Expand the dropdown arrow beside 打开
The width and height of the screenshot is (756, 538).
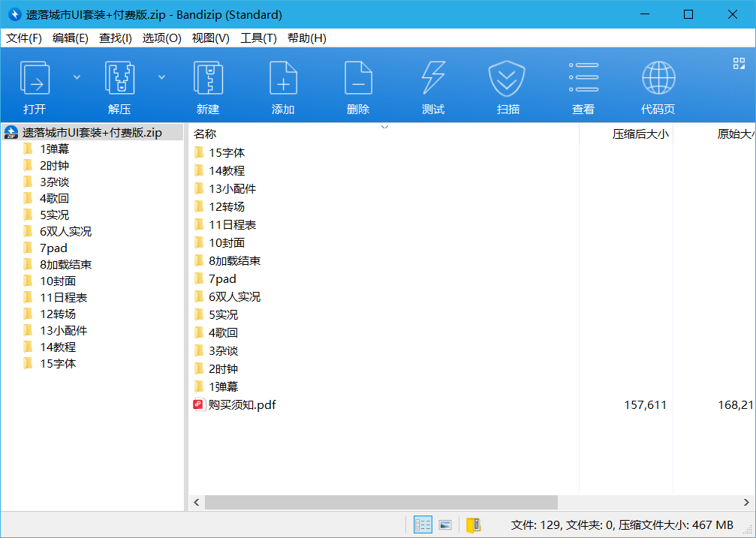[x=77, y=77]
